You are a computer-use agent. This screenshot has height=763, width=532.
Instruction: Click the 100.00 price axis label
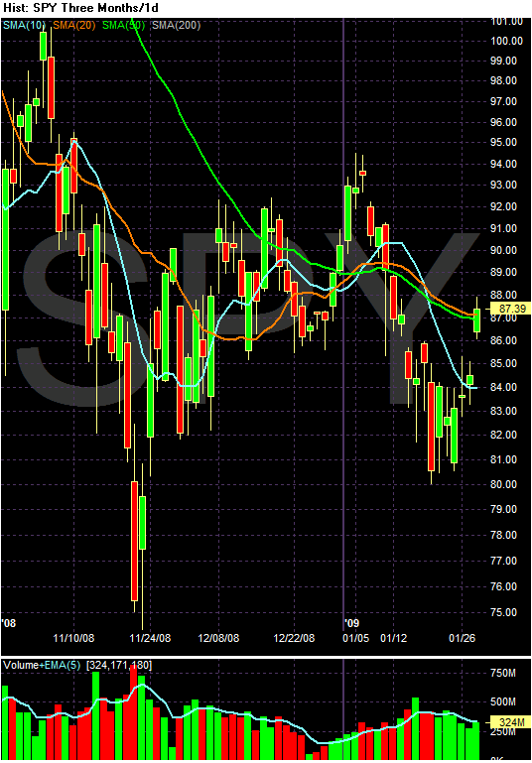(x=506, y=41)
